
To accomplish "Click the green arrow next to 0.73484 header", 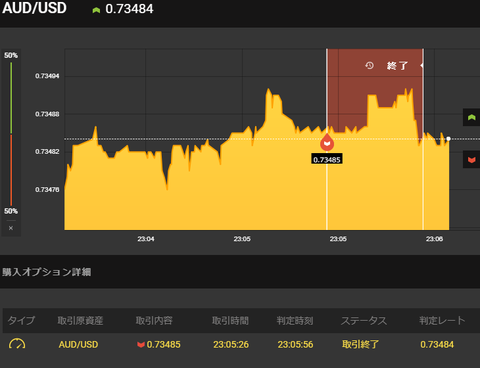I will coord(96,10).
